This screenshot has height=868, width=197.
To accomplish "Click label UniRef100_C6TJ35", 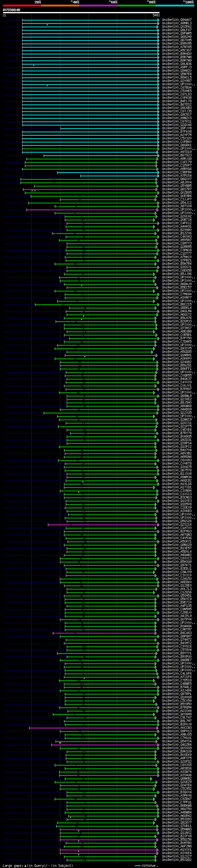I will 177,111.
